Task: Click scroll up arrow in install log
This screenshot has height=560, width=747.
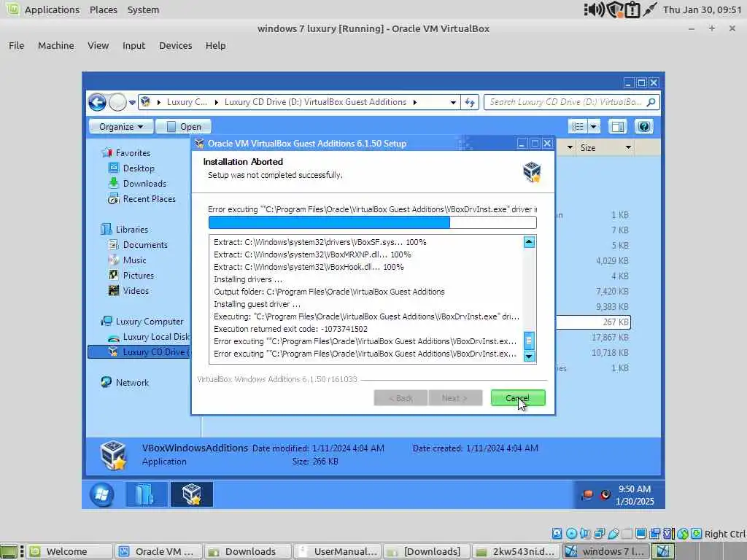Action: point(529,242)
